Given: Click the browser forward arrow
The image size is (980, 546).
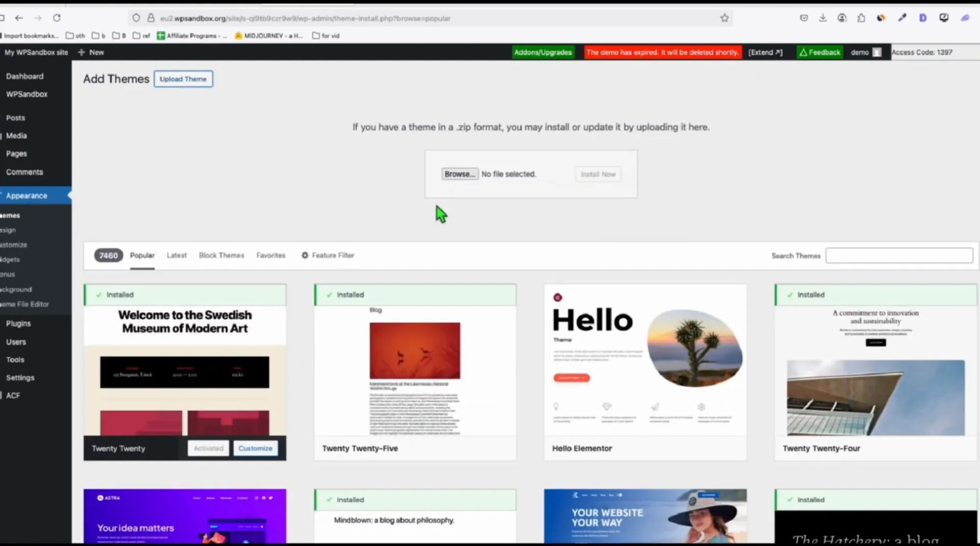Looking at the screenshot, I should [38, 18].
